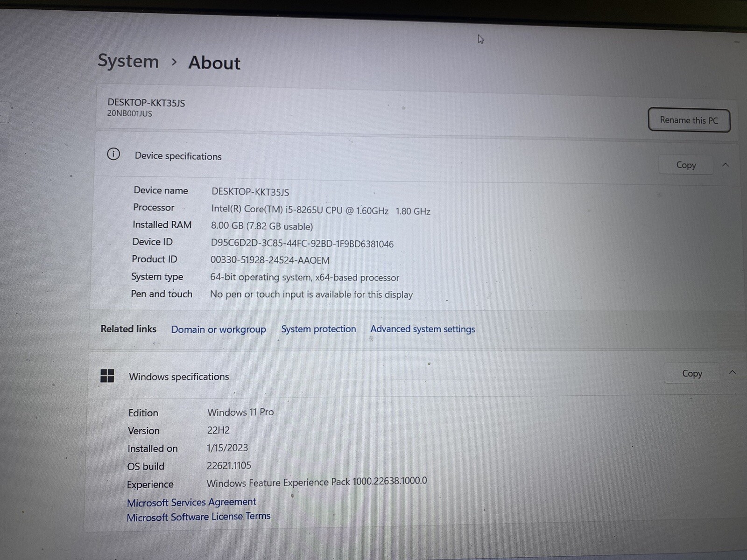The image size is (747, 560).
Task: Click the Installed RAM label
Action: click(x=162, y=224)
